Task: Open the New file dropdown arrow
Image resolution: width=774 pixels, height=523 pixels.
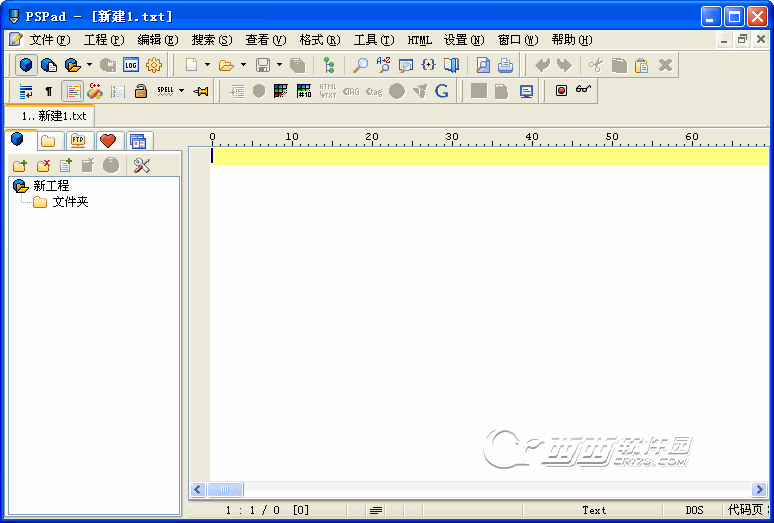Action: 207,65
